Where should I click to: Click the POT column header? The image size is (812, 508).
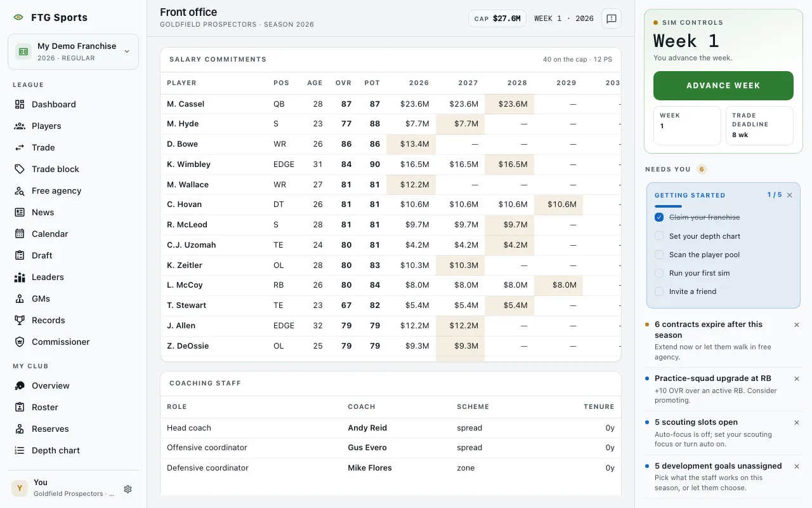coord(372,83)
